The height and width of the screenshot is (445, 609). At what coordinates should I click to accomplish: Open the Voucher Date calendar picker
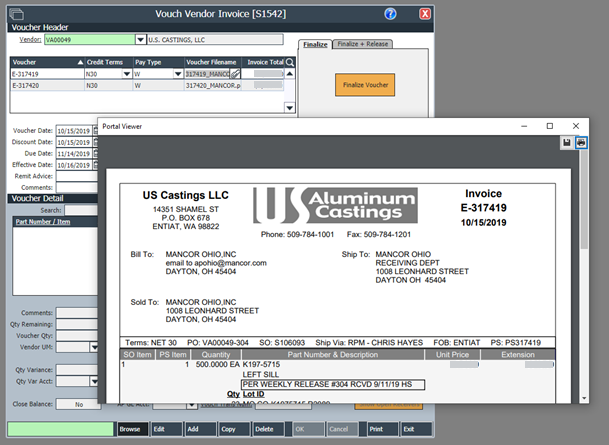[96, 131]
